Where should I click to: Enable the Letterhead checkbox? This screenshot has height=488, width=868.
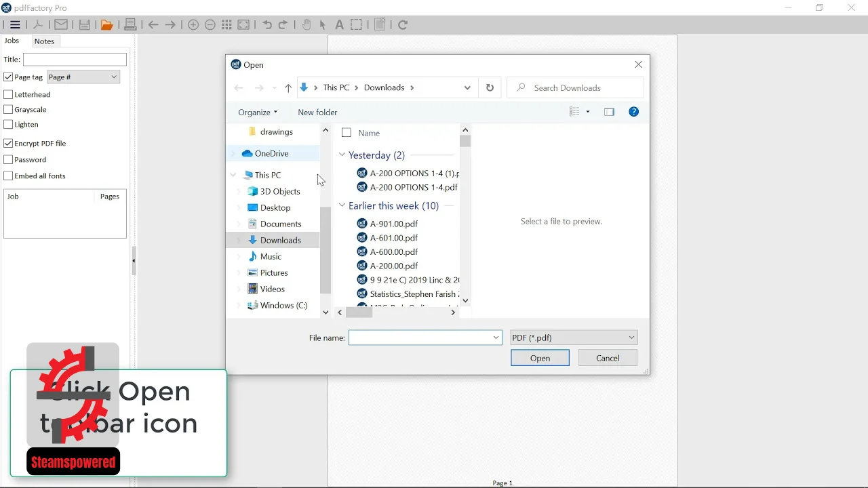[x=8, y=95]
